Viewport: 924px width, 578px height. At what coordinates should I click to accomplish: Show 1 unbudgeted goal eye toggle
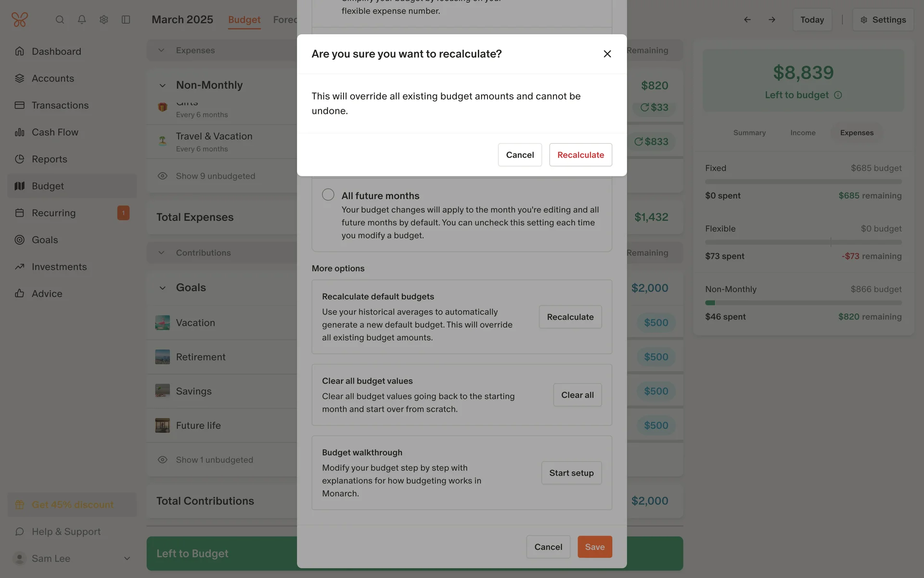point(163,460)
